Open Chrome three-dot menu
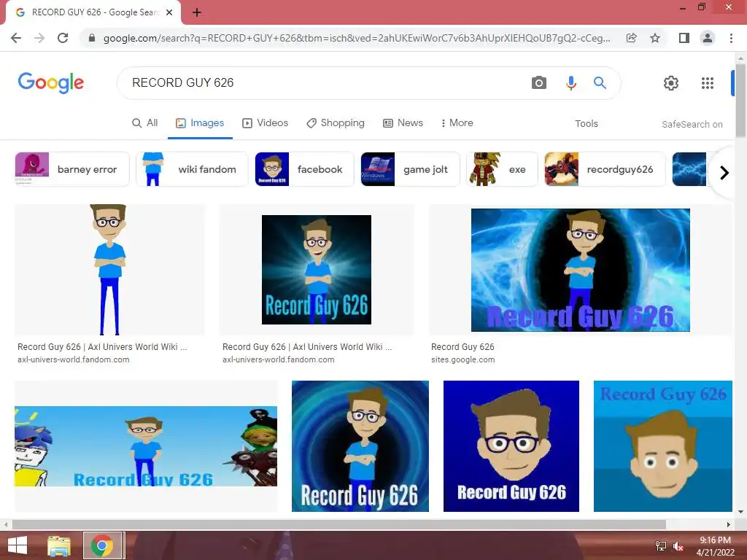 click(x=731, y=38)
